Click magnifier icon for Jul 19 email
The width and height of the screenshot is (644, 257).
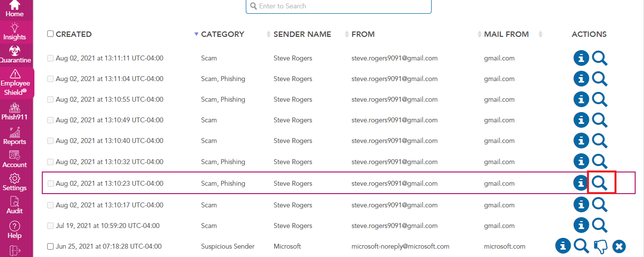click(x=599, y=226)
